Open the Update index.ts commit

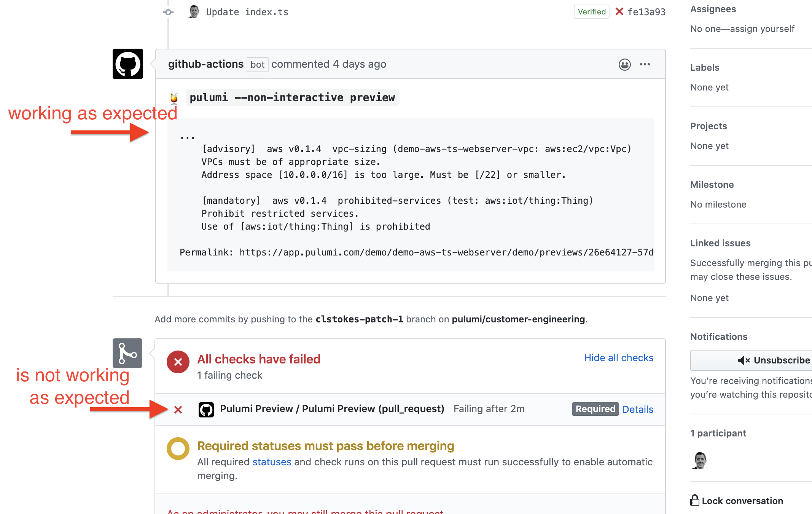coord(247,12)
